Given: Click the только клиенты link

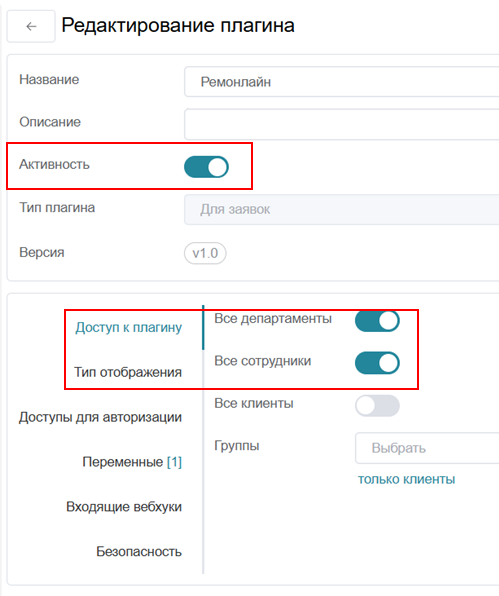Looking at the screenshot, I should (406, 479).
